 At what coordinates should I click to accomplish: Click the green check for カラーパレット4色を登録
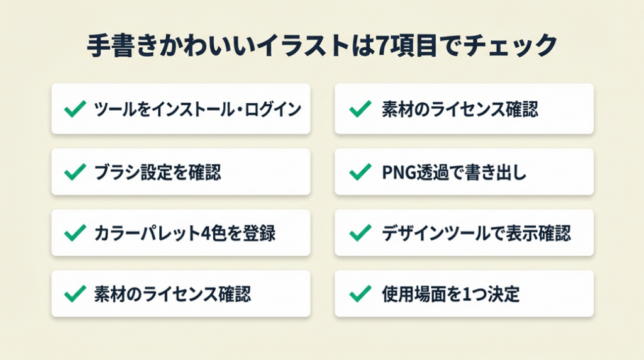(75, 233)
